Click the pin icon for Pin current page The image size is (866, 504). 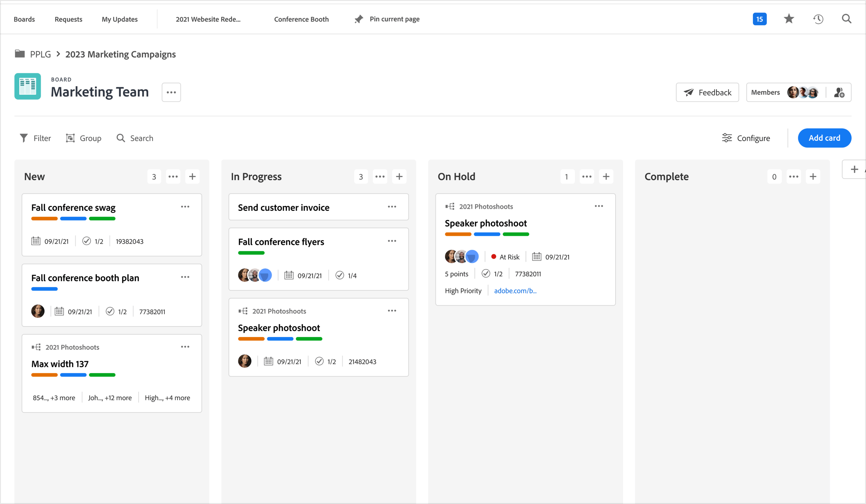[x=358, y=19]
